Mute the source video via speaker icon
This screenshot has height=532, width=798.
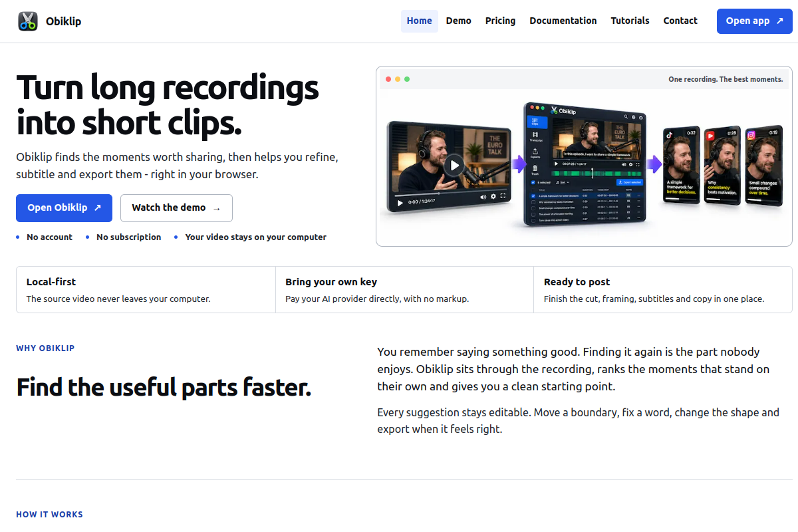click(x=483, y=197)
